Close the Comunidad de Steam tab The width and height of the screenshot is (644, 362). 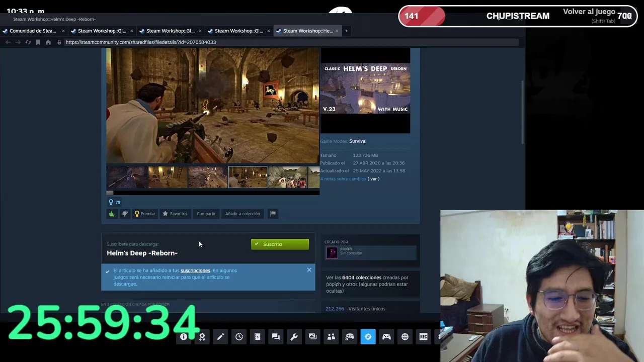63,31
